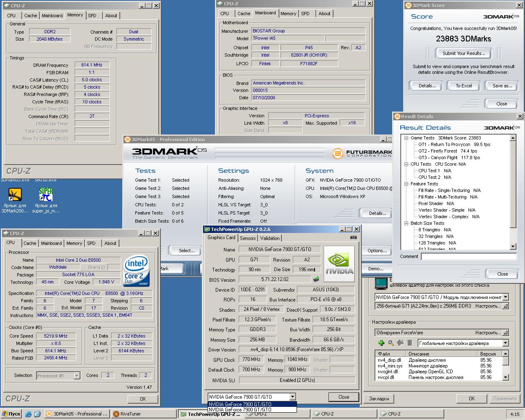Click the Comment input field in Result Details
This screenshot has width=525, height=420.
coord(468,256)
